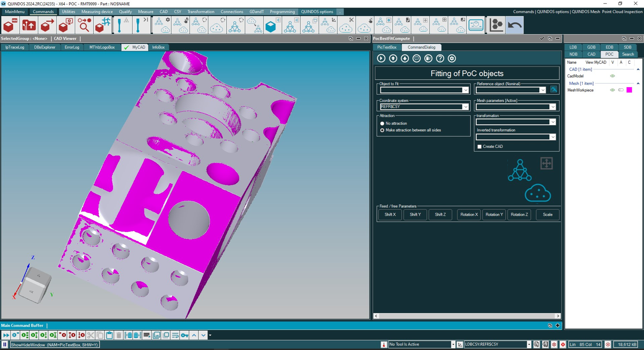Select the No attraction radio button
The image size is (644, 350).
pyautogui.click(x=382, y=124)
